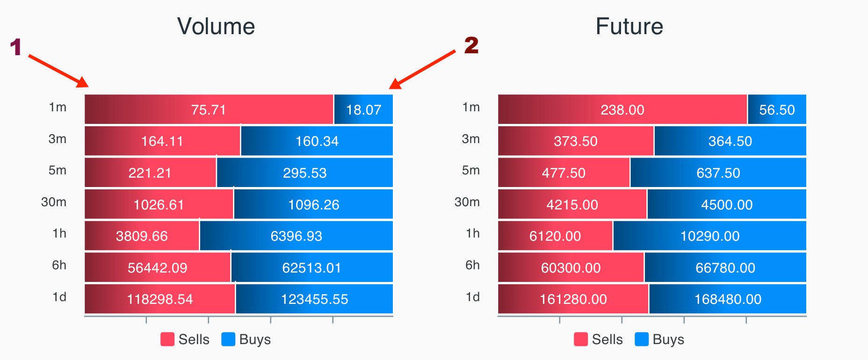Click the 160.34 buys bar in the 3m row

click(317, 141)
